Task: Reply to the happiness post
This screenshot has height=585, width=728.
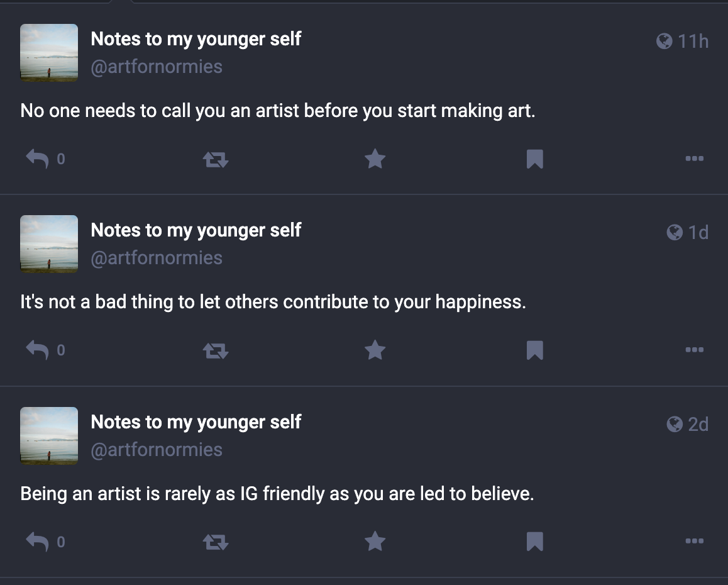Action: point(38,350)
